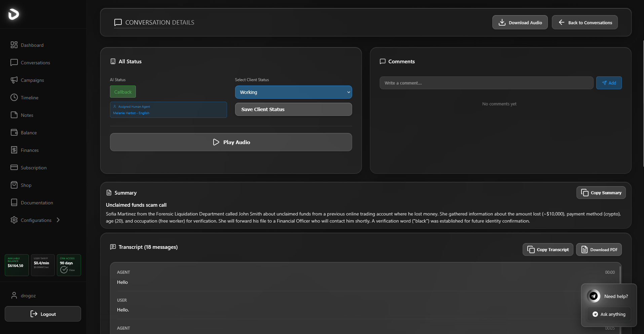Click Back to Conversations
This screenshot has height=334, width=644.
[x=584, y=22]
